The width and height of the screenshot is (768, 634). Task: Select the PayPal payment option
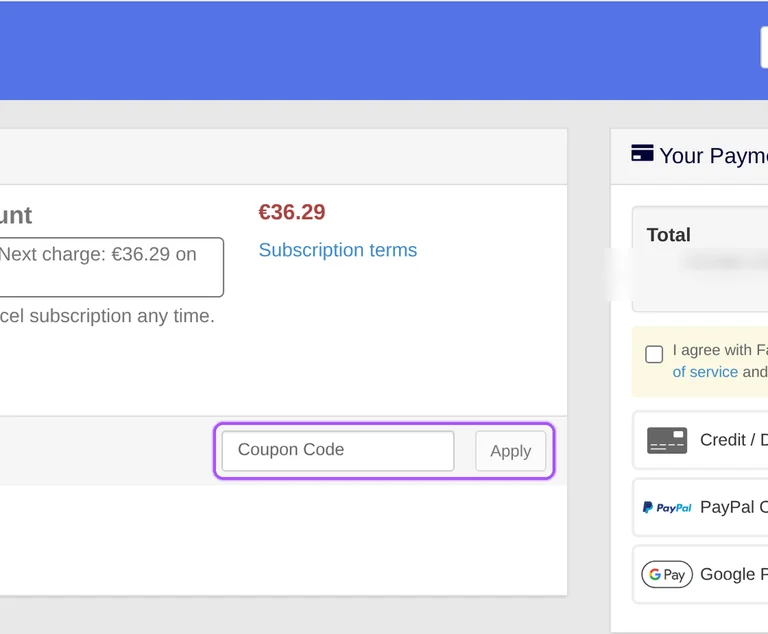(x=700, y=507)
